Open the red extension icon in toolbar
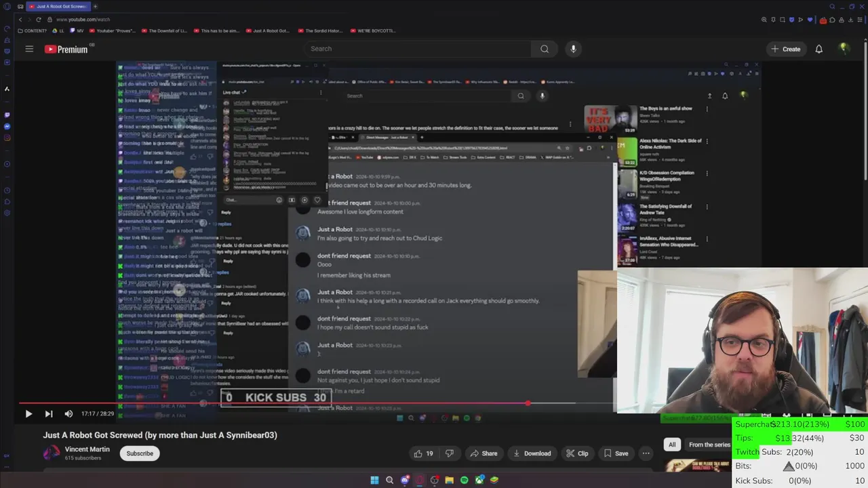Screen dimensions: 868x488 [x=823, y=20]
